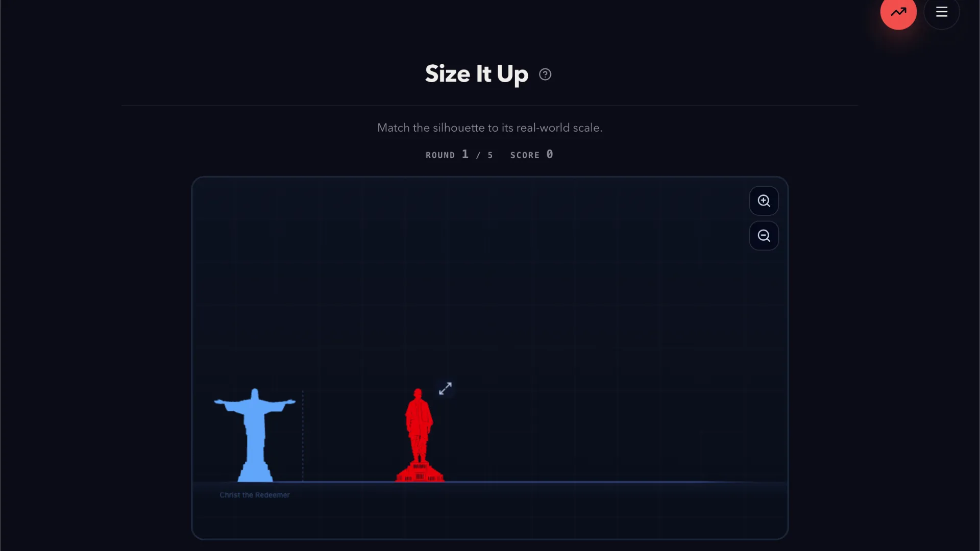Click the SCORE 0 indicator
This screenshot has width=980, height=551.
[x=532, y=155]
